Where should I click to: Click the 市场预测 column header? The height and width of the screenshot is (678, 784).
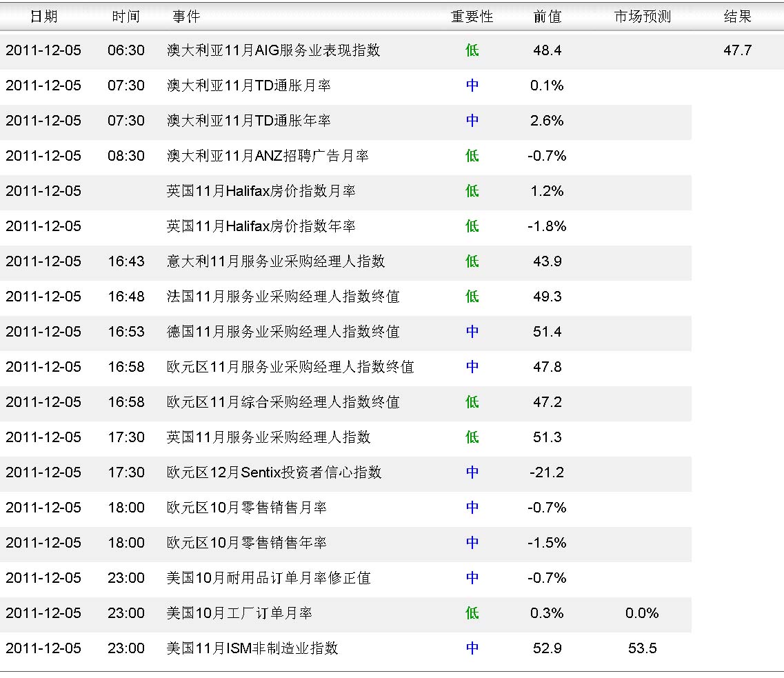point(643,17)
